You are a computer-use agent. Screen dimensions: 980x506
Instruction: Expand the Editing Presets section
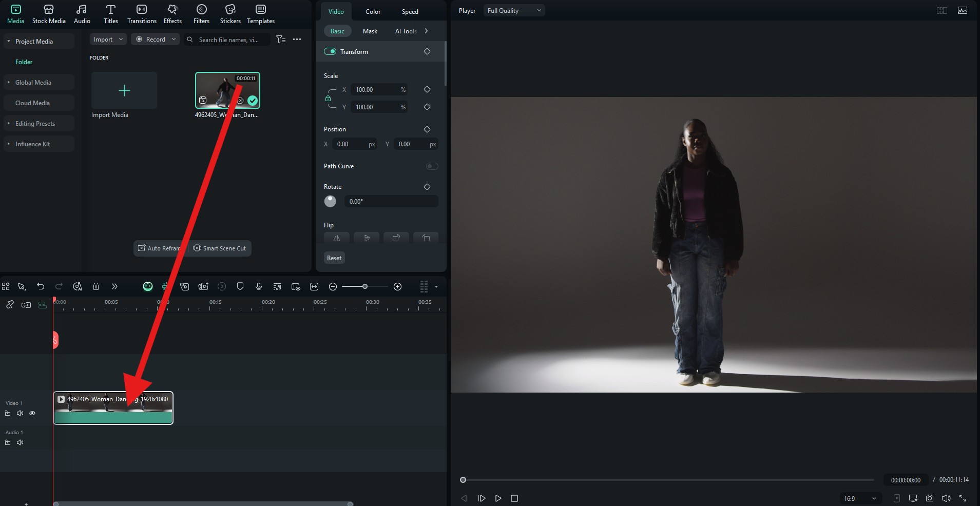[x=9, y=123]
